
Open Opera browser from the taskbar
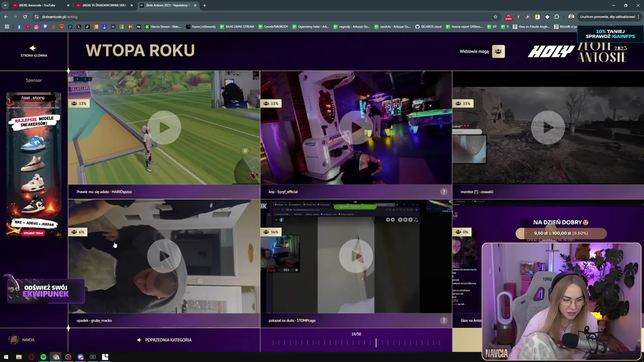(31, 357)
